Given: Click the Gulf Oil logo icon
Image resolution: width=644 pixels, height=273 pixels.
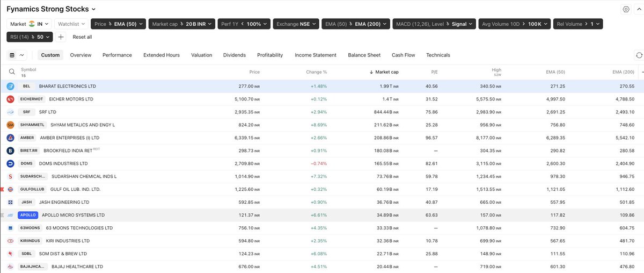Looking at the screenshot, I should [10, 189].
